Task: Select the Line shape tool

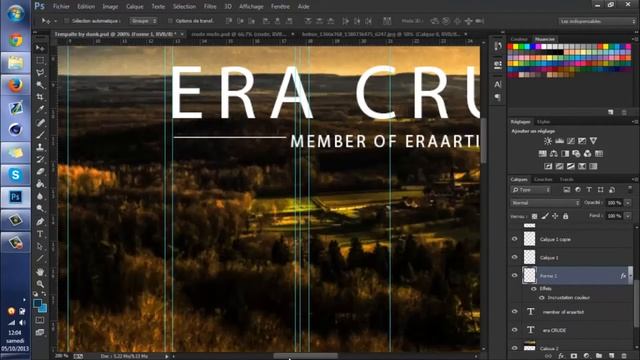Action: pyautogui.click(x=40, y=258)
